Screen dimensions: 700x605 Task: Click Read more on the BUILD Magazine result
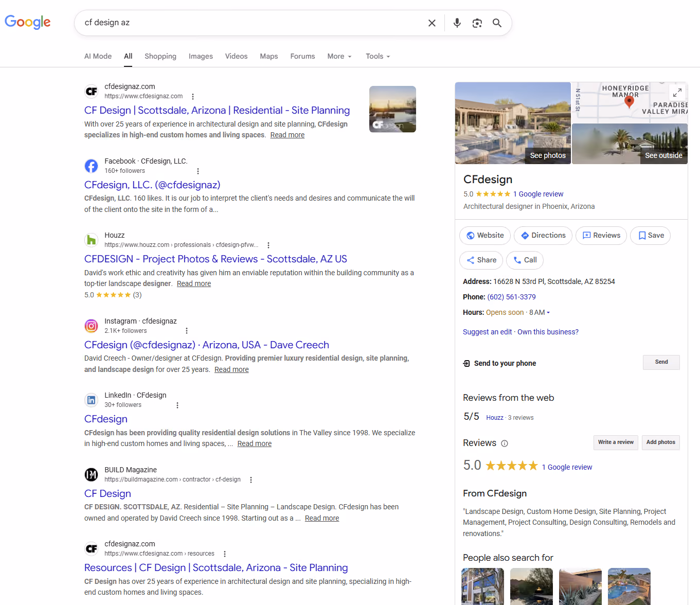pos(322,519)
